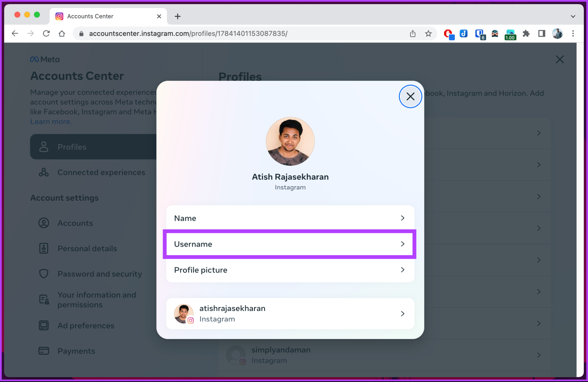The image size is (588, 382).
Task: Expand the Profile picture row chevron
Action: click(402, 270)
